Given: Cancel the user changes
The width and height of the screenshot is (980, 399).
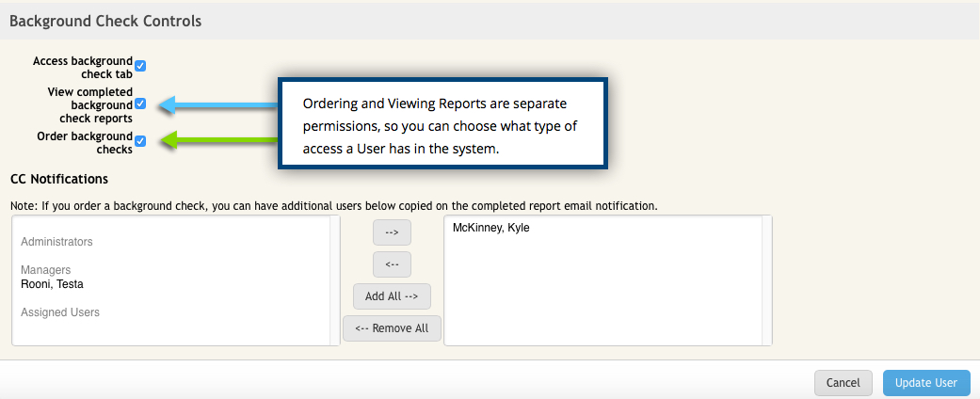Looking at the screenshot, I should pos(843,382).
